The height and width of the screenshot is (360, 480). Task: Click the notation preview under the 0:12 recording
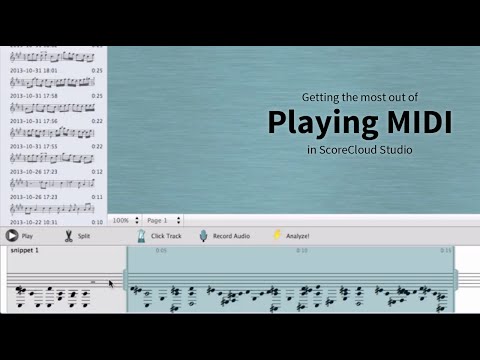tap(52, 183)
